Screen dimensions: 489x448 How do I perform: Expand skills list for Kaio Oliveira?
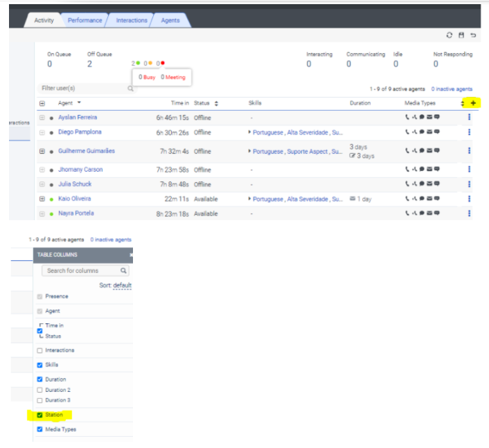(x=249, y=199)
